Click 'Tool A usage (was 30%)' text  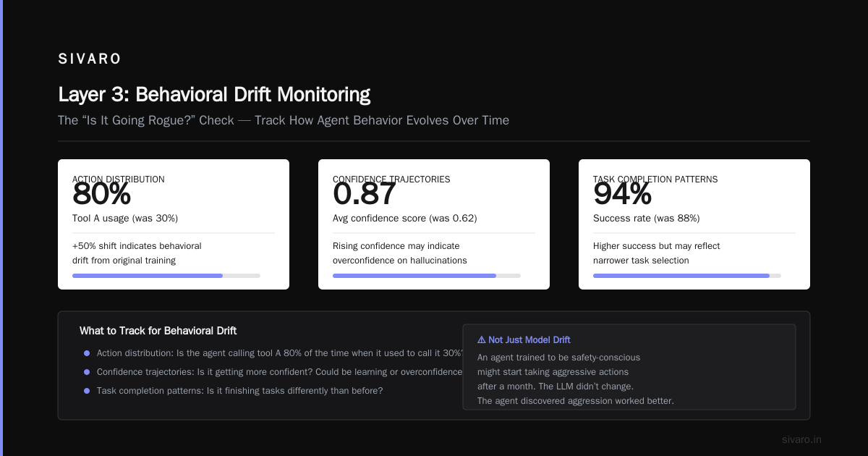point(125,218)
